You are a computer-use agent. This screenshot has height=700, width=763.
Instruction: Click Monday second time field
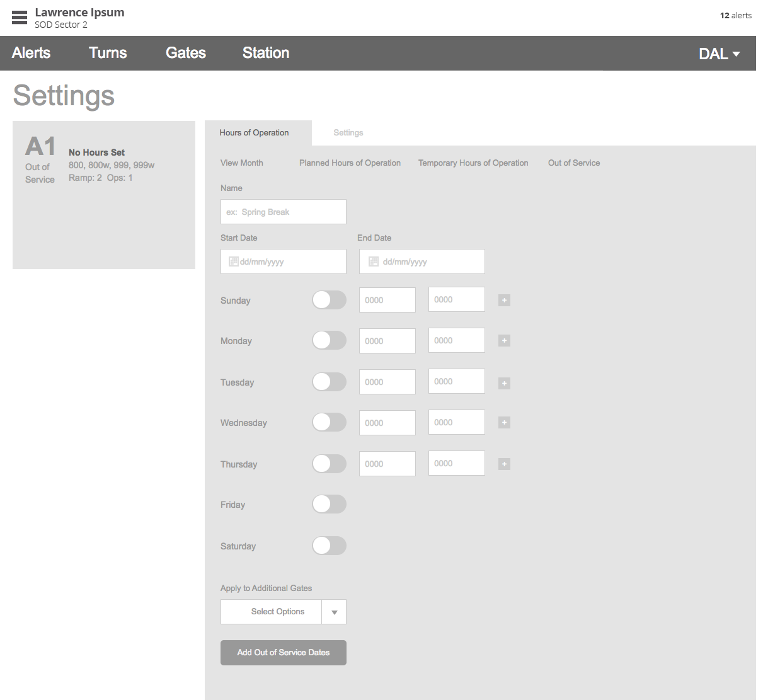(x=457, y=340)
